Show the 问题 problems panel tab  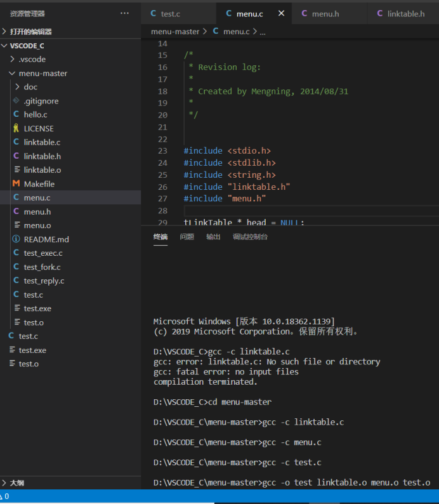click(187, 237)
